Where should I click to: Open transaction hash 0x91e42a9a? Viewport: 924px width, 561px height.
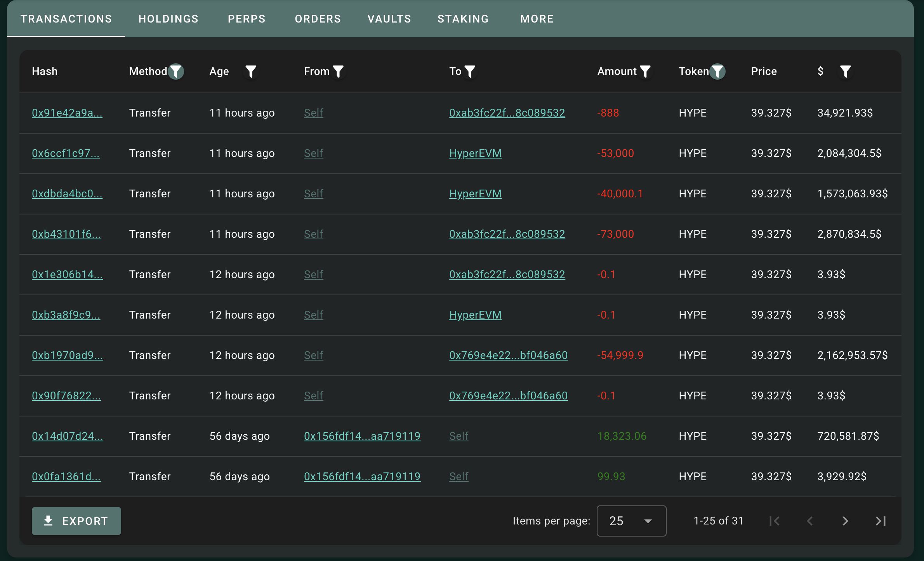pyautogui.click(x=67, y=113)
